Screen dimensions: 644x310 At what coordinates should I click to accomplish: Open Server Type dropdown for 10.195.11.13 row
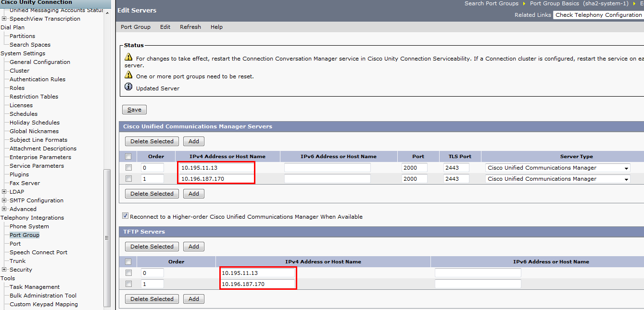point(557,168)
